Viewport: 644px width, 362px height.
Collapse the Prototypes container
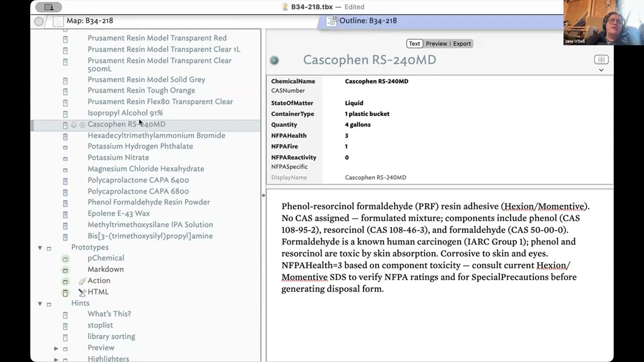(x=40, y=248)
